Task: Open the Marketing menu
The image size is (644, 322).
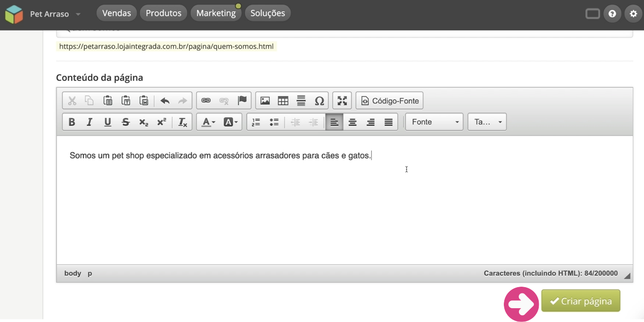Action: [x=216, y=13]
